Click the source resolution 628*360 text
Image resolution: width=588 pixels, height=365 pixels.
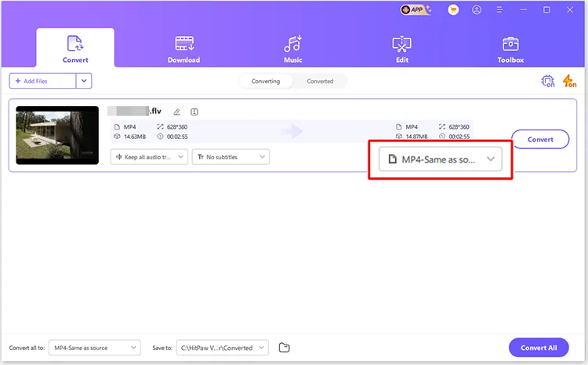click(x=177, y=127)
